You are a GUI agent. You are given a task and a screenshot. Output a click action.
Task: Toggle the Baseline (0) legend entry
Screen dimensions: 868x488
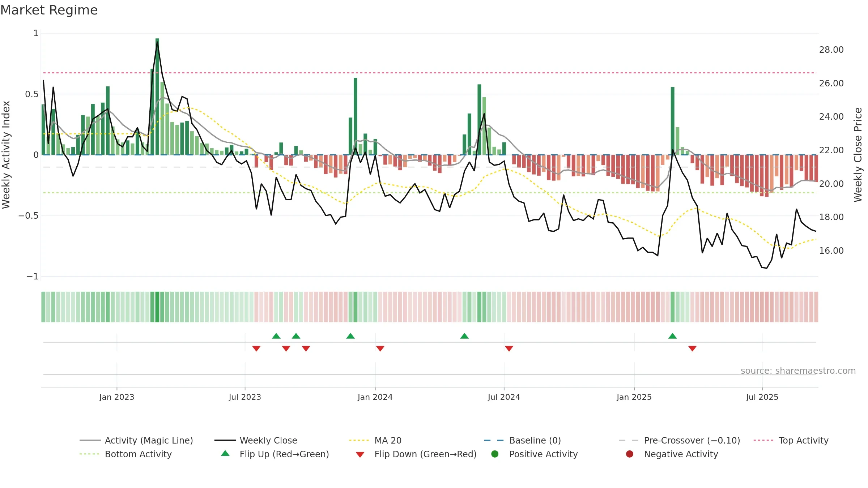tap(522, 440)
